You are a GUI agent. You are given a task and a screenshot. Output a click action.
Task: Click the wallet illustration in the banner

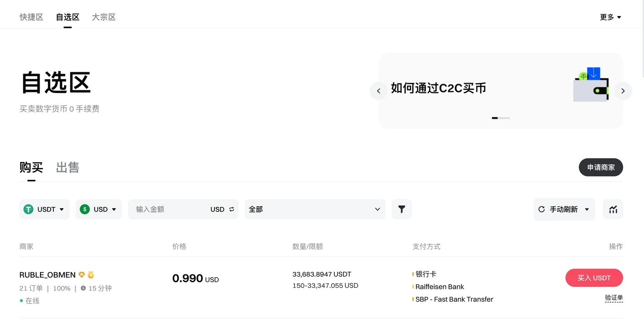pyautogui.click(x=591, y=85)
